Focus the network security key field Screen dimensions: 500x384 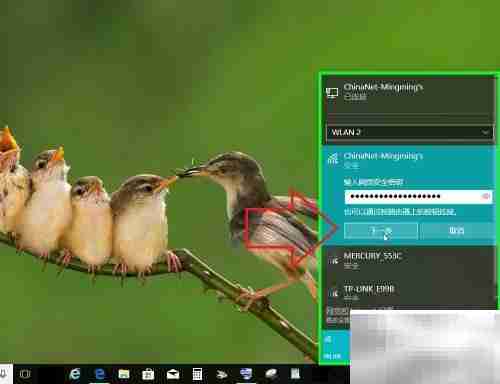coord(418,197)
